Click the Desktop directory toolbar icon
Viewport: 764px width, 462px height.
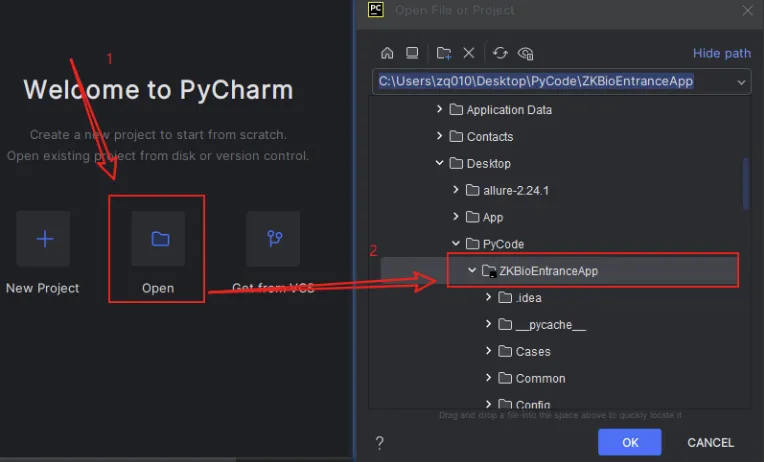(411, 53)
